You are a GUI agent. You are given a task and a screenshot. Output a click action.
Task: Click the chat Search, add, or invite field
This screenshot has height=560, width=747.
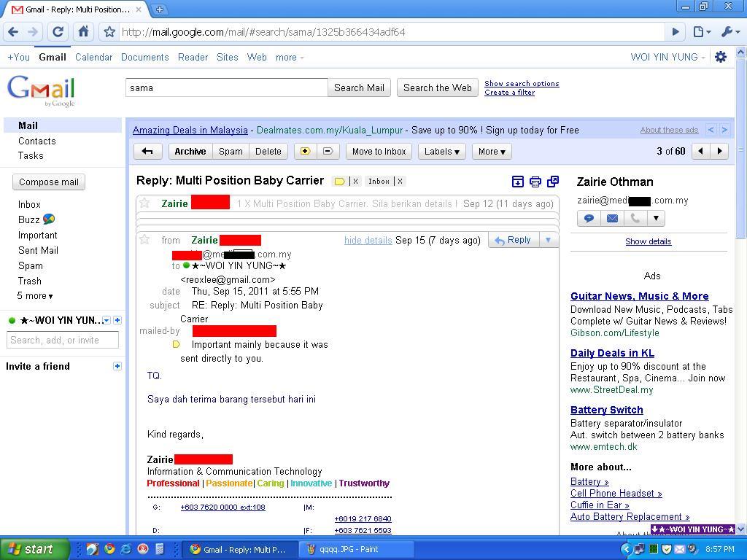tap(63, 340)
